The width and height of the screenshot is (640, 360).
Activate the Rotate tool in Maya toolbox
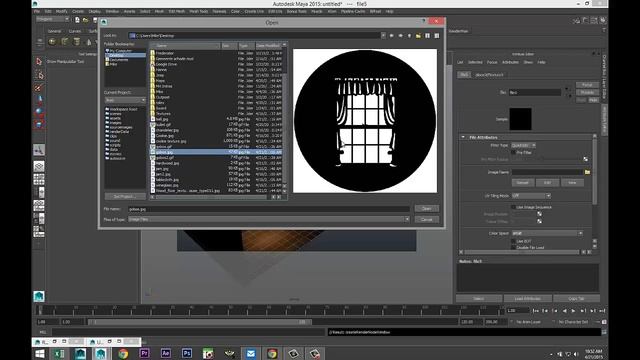[x=39, y=111]
